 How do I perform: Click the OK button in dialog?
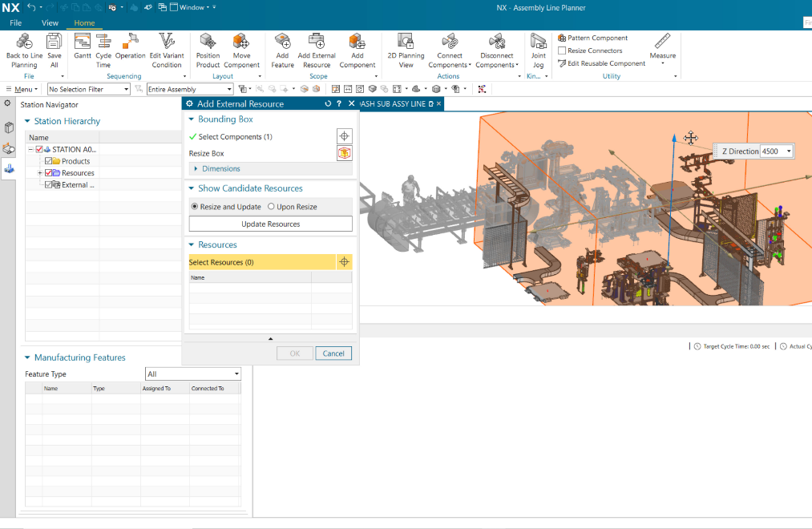(x=295, y=353)
